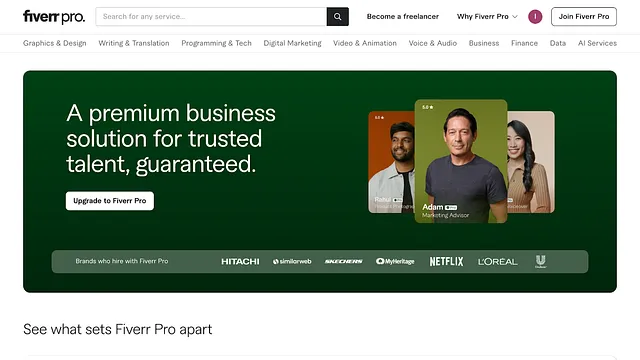This screenshot has height=360, width=640.
Task: Open the Business category
Action: [x=484, y=43]
